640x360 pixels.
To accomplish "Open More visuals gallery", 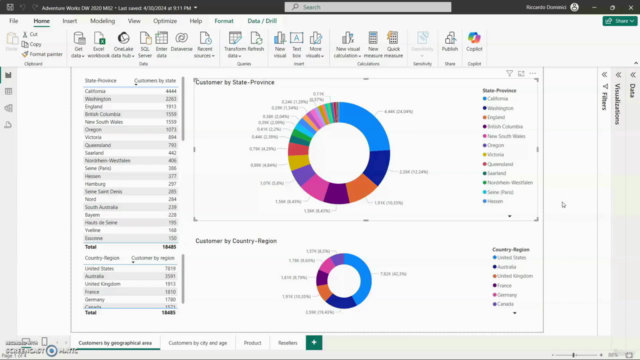I will click(315, 45).
